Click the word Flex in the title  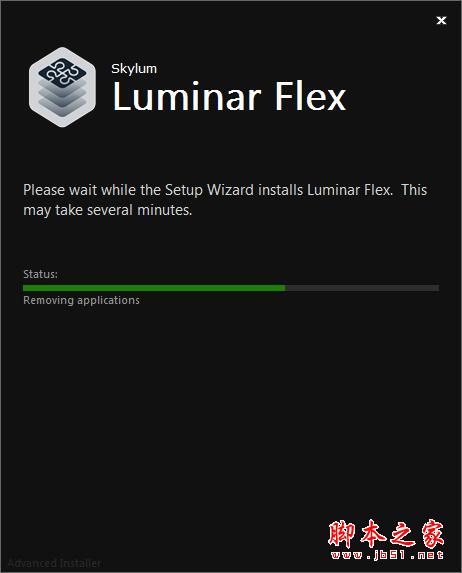(310, 96)
